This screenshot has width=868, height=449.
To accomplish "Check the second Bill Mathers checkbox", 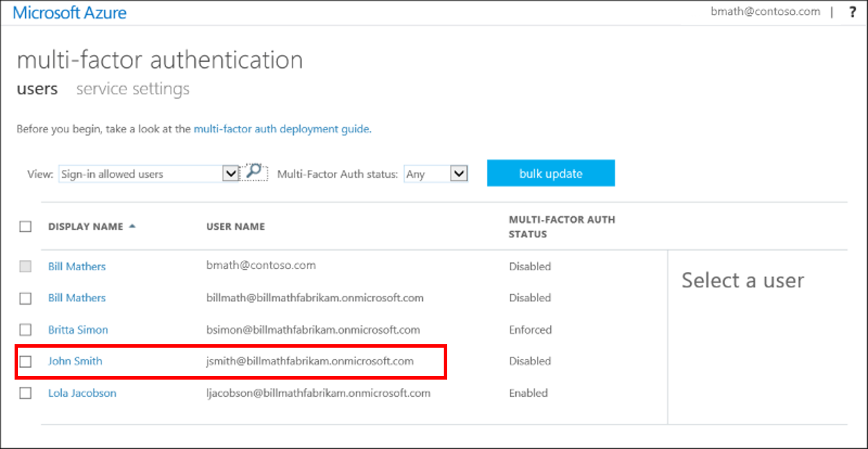I will [x=26, y=298].
